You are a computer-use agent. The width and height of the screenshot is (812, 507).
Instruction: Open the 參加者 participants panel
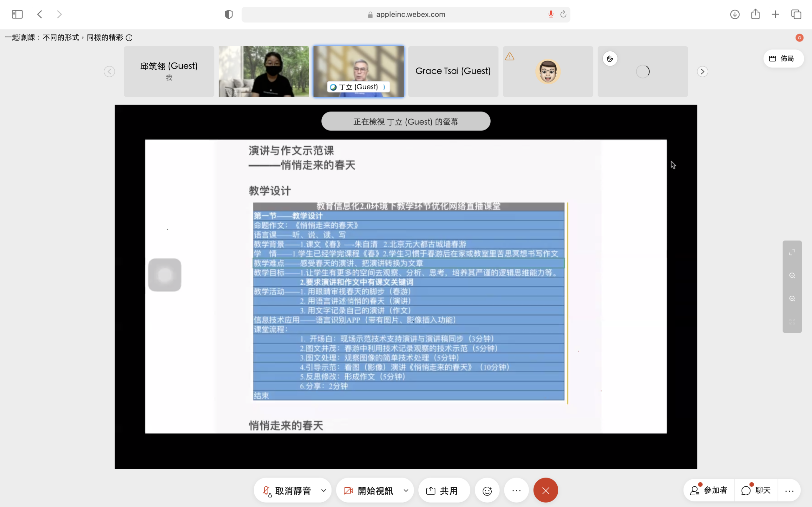coord(709,490)
